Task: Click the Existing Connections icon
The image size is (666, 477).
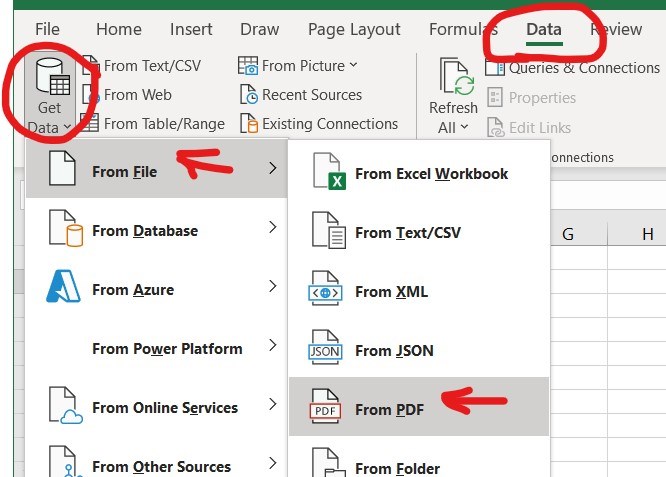Action: coord(249,124)
